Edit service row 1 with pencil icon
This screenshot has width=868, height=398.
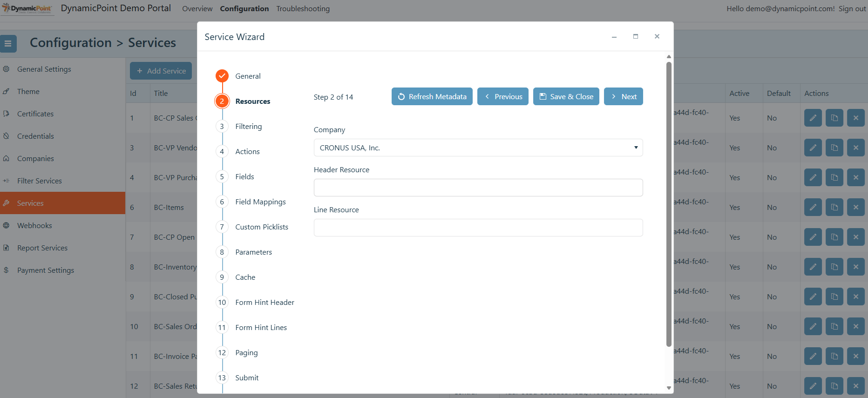813,118
